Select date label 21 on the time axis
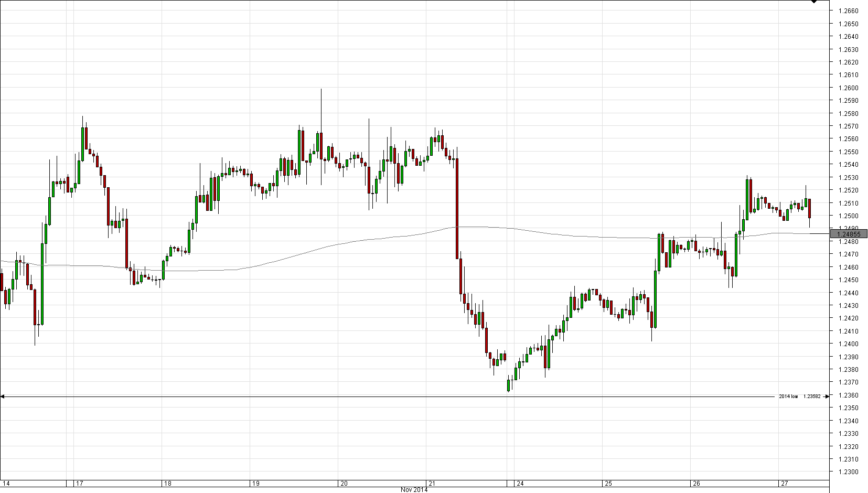The width and height of the screenshot is (868, 493). (x=432, y=483)
